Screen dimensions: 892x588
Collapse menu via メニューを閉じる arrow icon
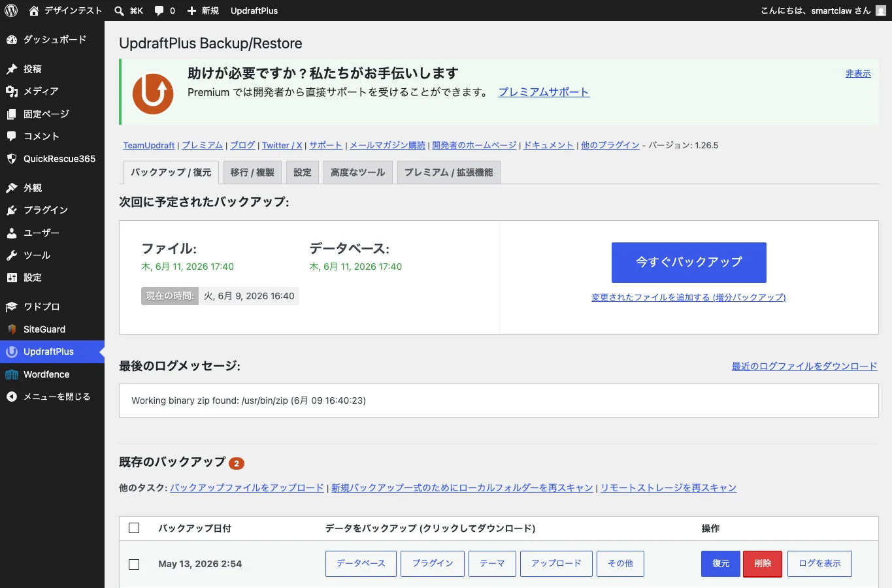pos(12,397)
